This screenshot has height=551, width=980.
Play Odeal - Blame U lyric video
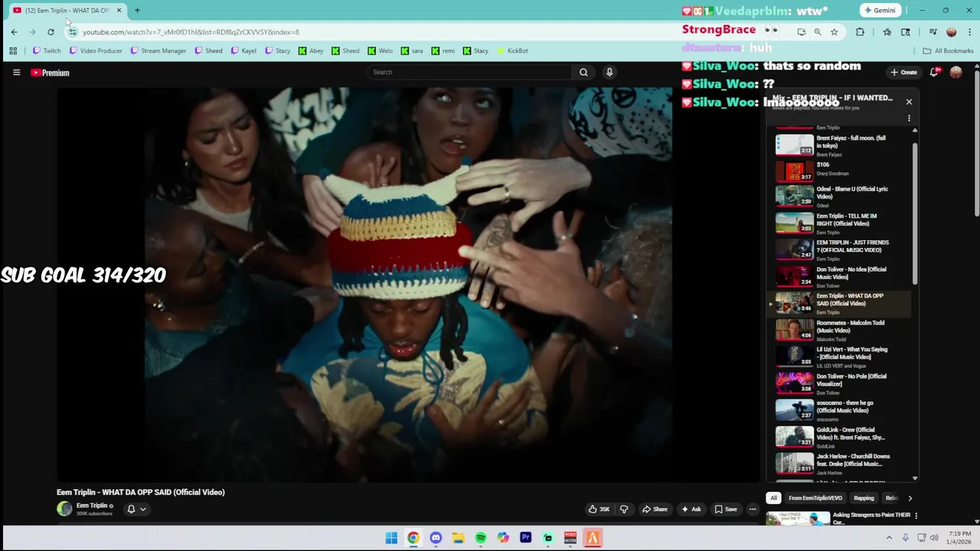(x=838, y=196)
